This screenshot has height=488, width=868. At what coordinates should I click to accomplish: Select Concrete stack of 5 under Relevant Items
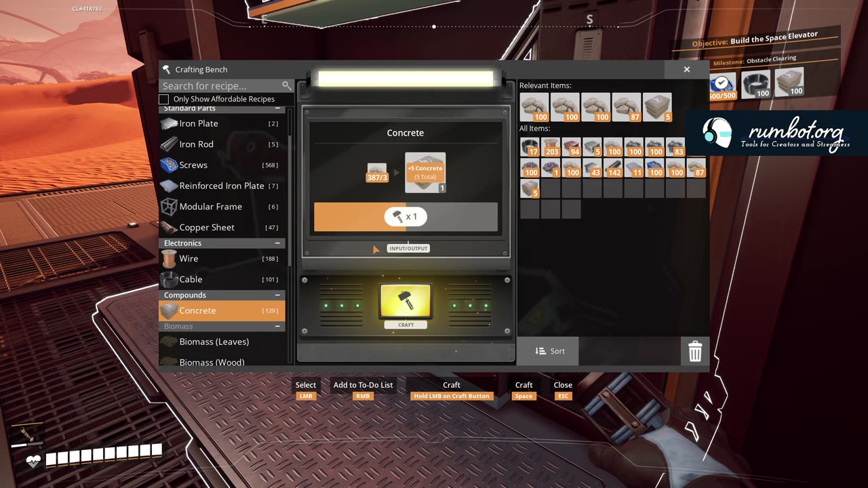658,107
